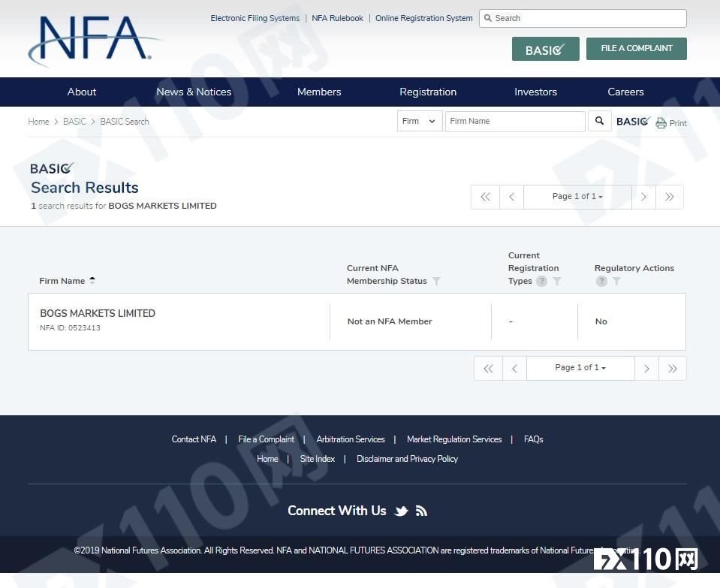
Task: Click the Firm Name input field
Action: [x=515, y=121]
